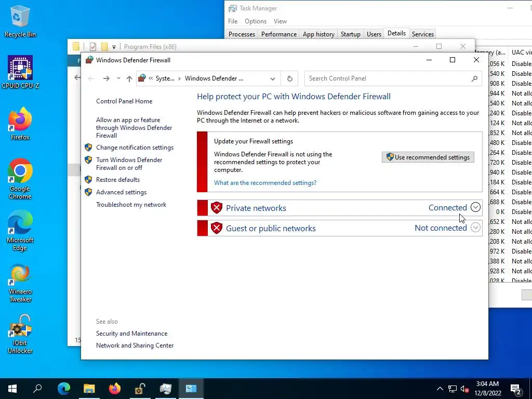Viewport: 532px width, 399px height.
Task: Open the Firefox desktop shortcut
Action: coord(20,124)
